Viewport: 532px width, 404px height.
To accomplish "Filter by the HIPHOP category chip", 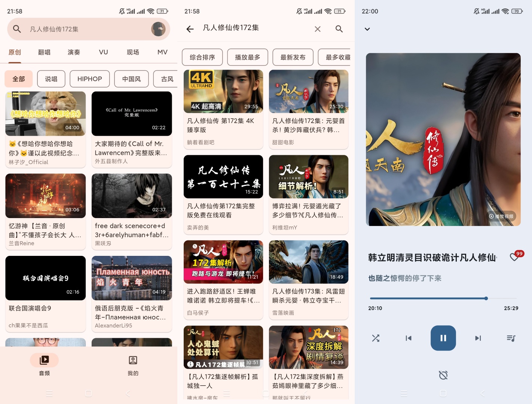I will point(89,79).
